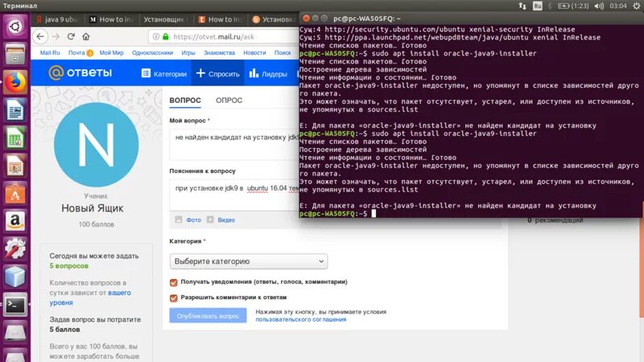Switch to ВОПРОС tab
This screenshot has width=644, height=362.
point(185,101)
